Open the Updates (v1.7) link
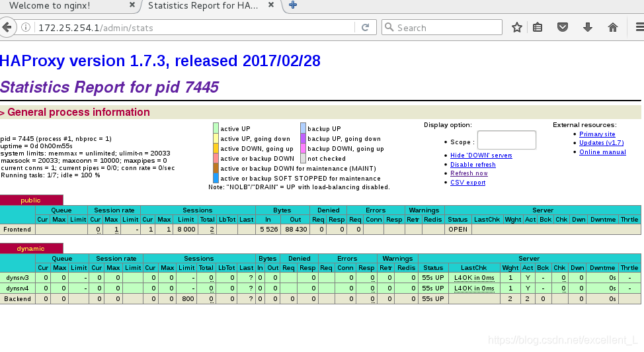 coord(601,143)
